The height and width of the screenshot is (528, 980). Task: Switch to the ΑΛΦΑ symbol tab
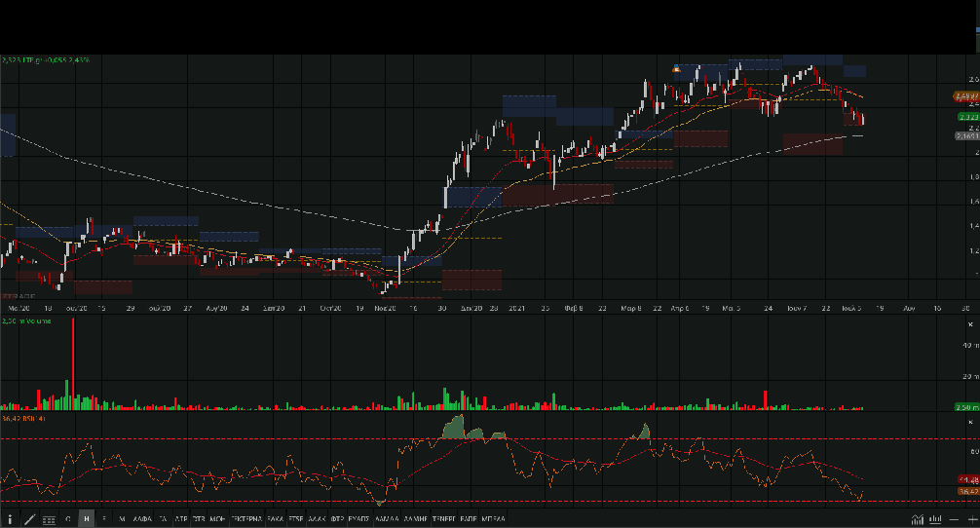point(142,519)
